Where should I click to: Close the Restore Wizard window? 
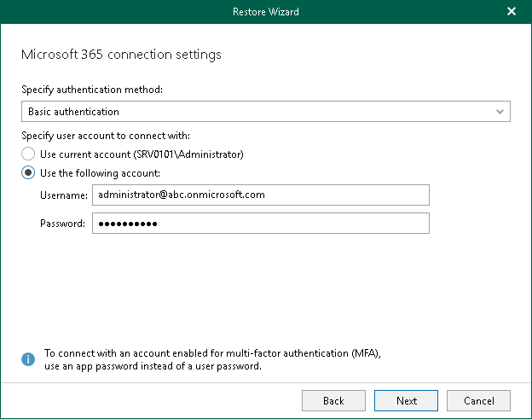point(512,12)
